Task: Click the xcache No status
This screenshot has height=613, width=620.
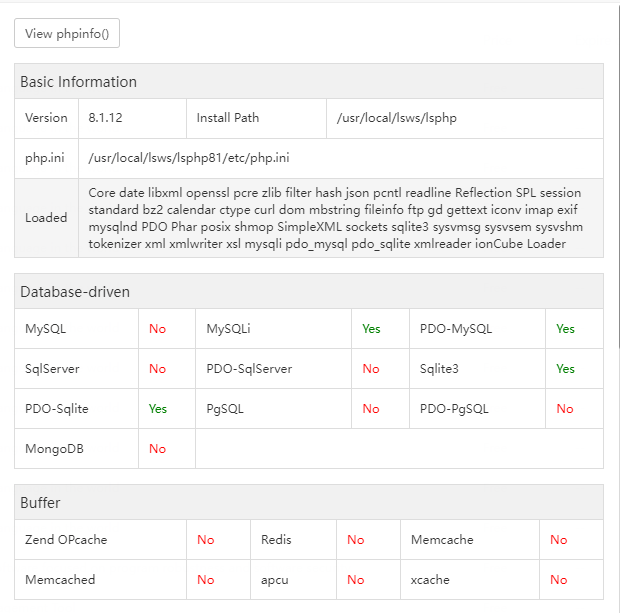Action: click(x=558, y=580)
